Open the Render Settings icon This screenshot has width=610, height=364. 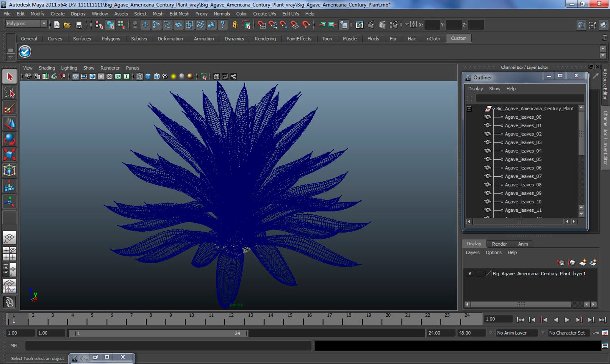pos(393,25)
